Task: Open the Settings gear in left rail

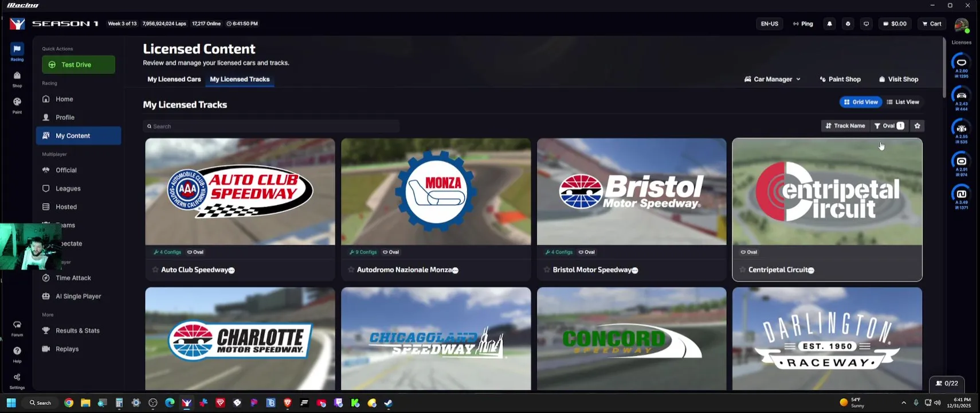Action: pyautogui.click(x=17, y=381)
